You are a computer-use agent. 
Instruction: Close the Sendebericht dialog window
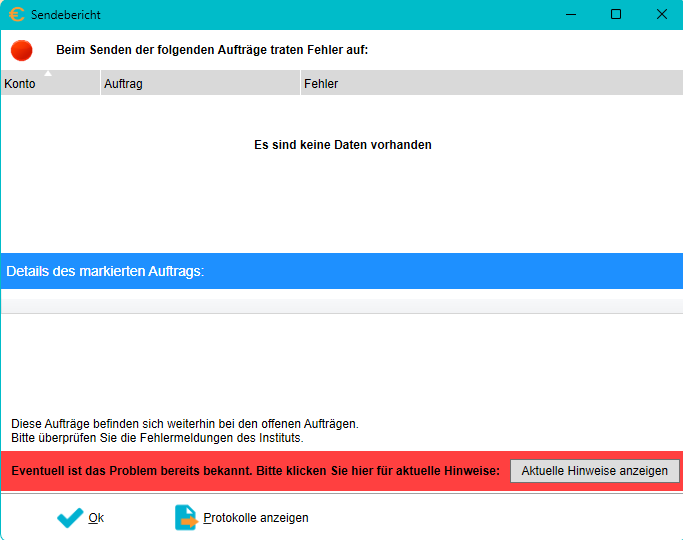coord(661,15)
